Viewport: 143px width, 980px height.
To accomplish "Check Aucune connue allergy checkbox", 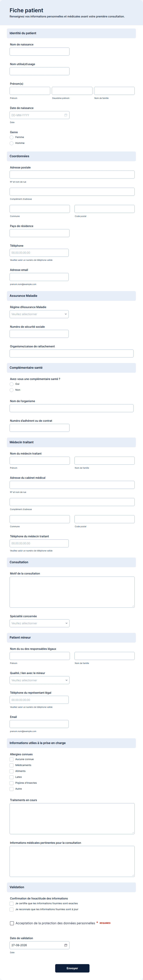I will pos(11,759).
